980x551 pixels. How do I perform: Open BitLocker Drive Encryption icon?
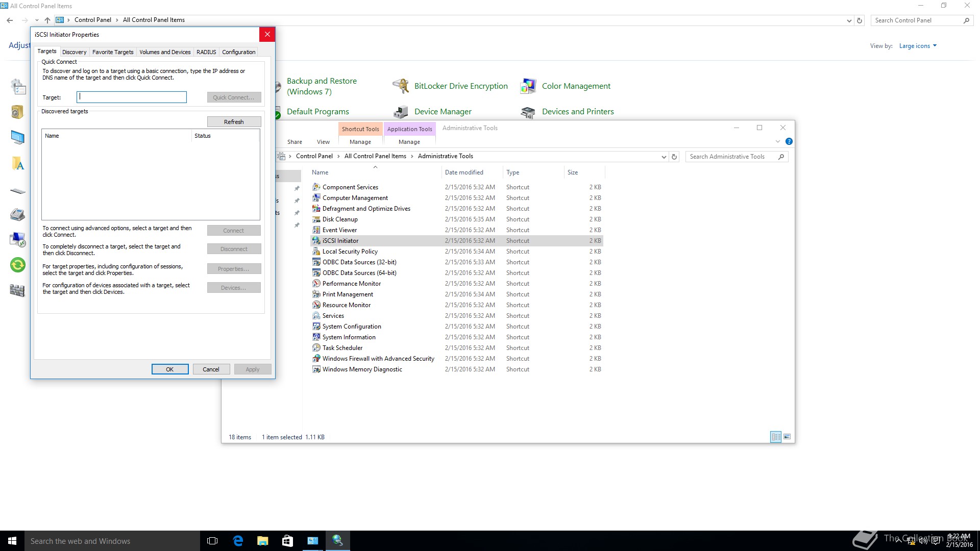pos(401,86)
